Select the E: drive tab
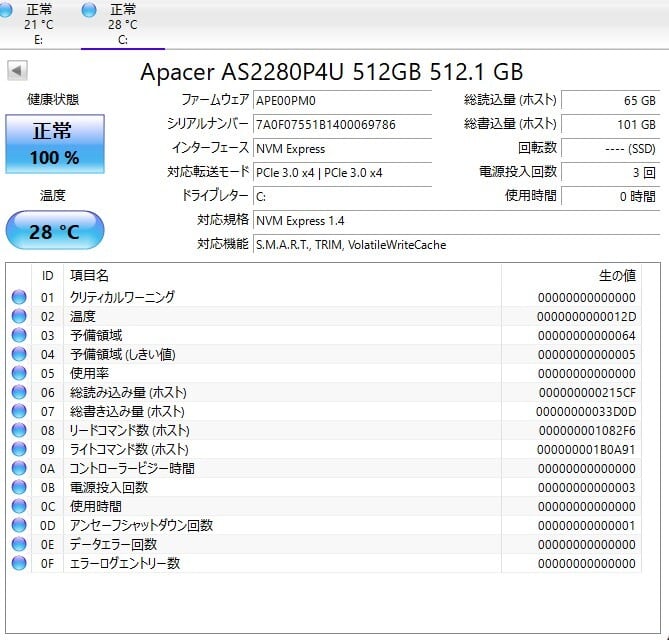669x640 pixels. coord(39,24)
